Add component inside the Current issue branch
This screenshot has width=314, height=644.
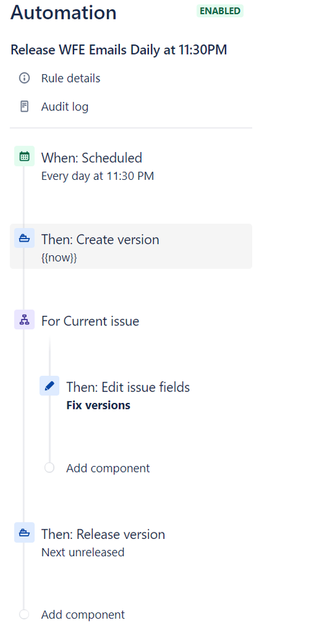(x=108, y=468)
